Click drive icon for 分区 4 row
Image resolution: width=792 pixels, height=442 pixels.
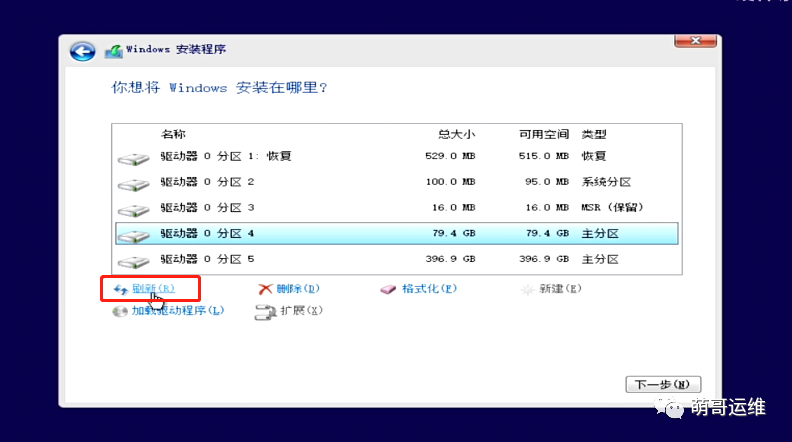(x=133, y=236)
